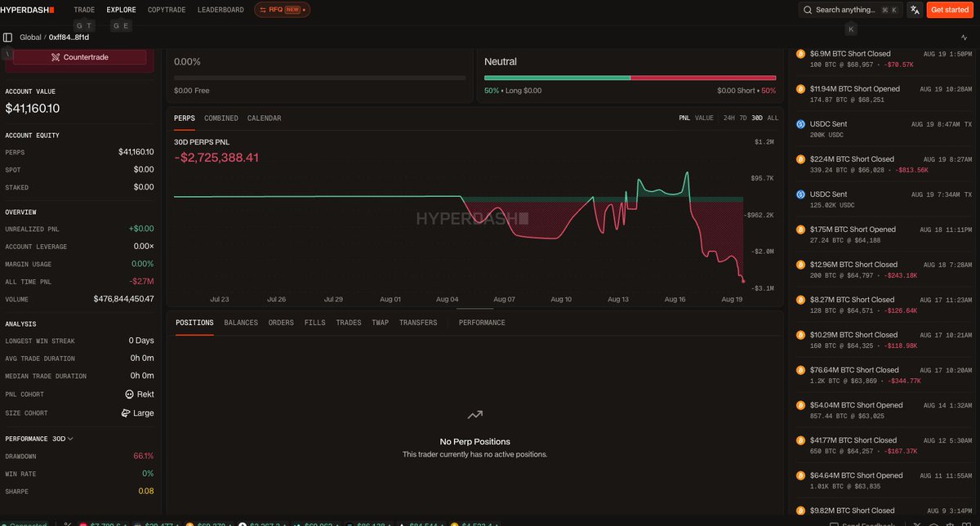Open the TRADES tab
This screenshot has width=980, height=526.
pyautogui.click(x=349, y=323)
